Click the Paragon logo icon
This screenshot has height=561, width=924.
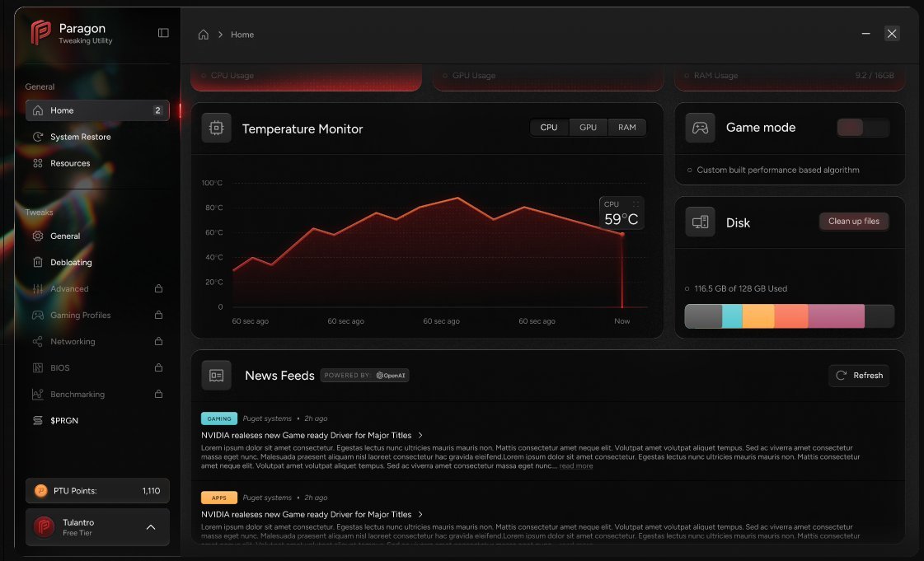point(40,32)
